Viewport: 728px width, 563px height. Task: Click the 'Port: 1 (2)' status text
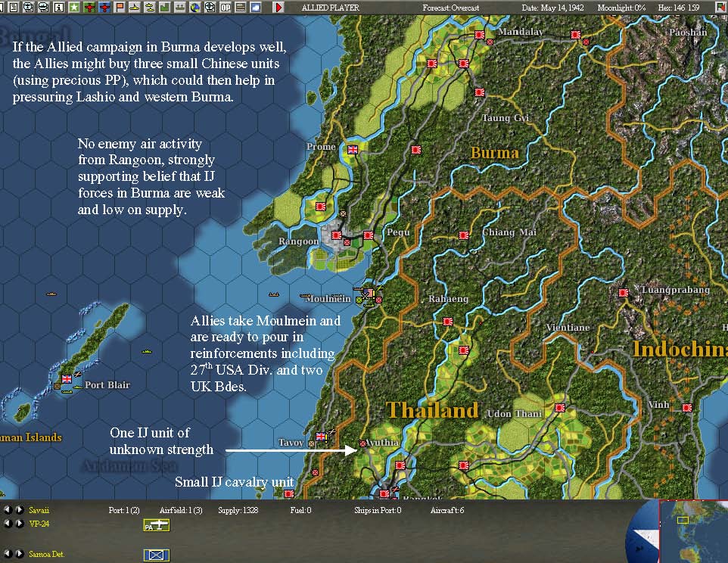[124, 510]
